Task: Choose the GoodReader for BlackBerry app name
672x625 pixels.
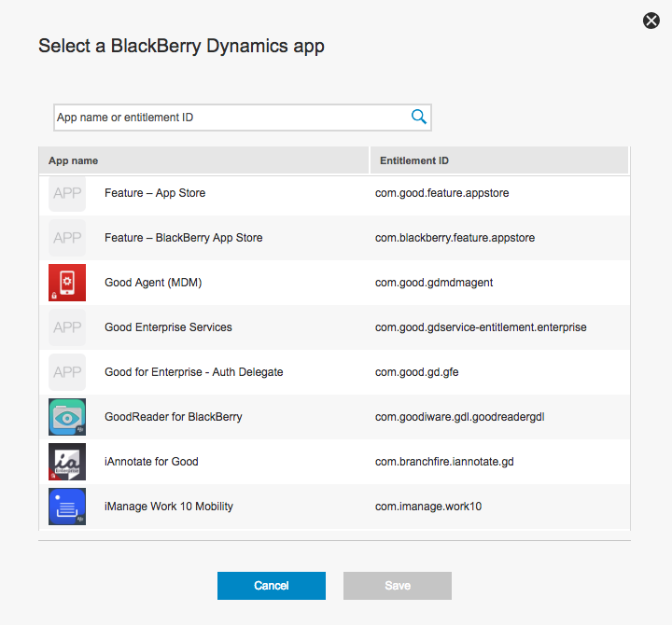Action: point(173,417)
